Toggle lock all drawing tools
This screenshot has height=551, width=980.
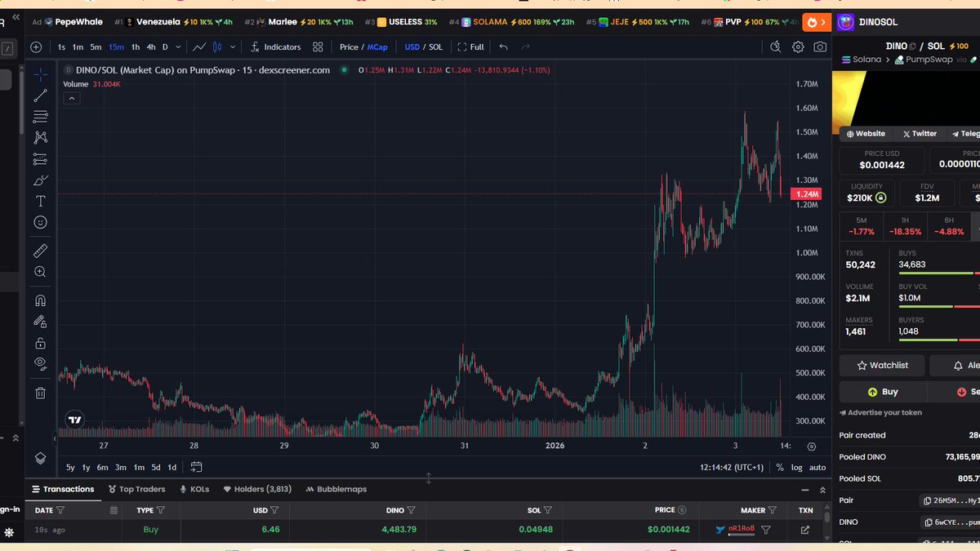(x=40, y=343)
